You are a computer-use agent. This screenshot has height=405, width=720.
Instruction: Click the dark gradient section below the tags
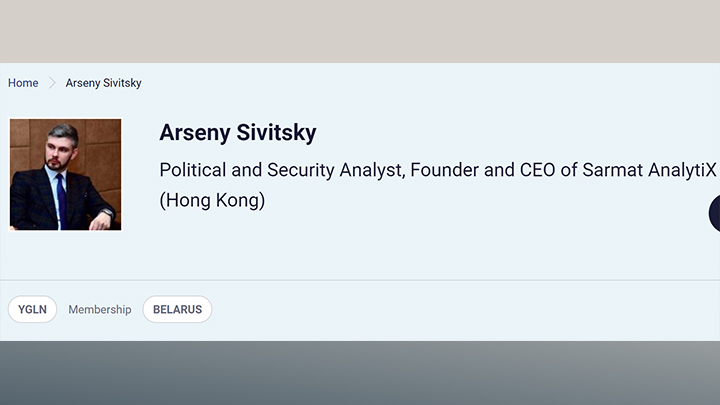[360, 373]
